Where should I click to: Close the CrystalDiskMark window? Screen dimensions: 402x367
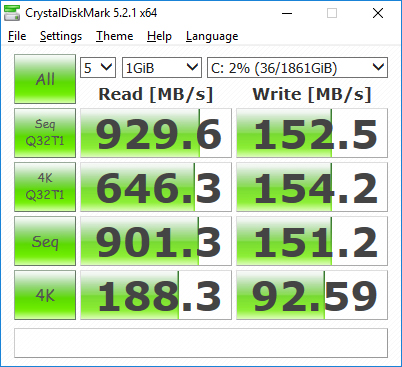click(378, 13)
